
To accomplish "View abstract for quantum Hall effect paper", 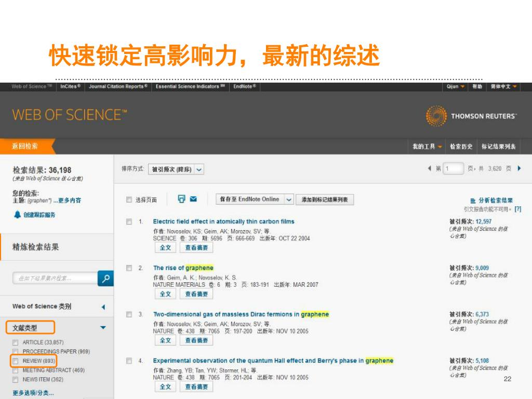I will (196, 387).
